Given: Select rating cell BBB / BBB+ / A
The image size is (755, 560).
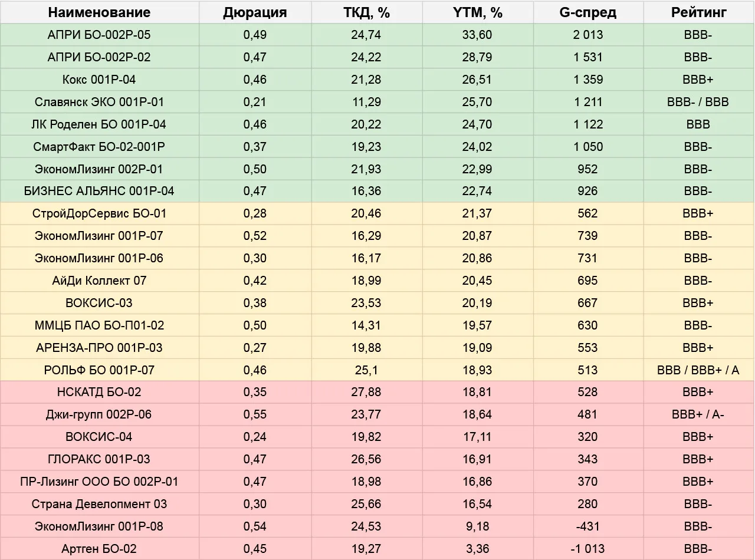Looking at the screenshot, I should pos(698,370).
